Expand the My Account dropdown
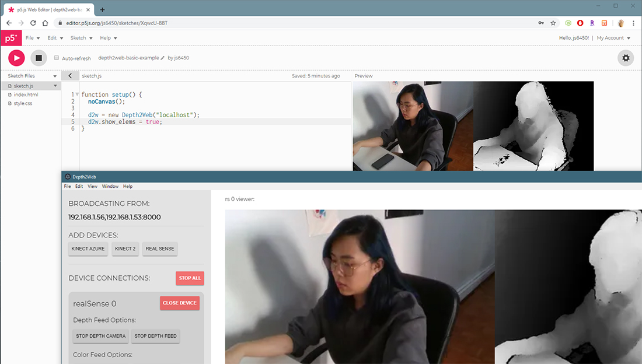The image size is (642, 364). pyautogui.click(x=613, y=38)
